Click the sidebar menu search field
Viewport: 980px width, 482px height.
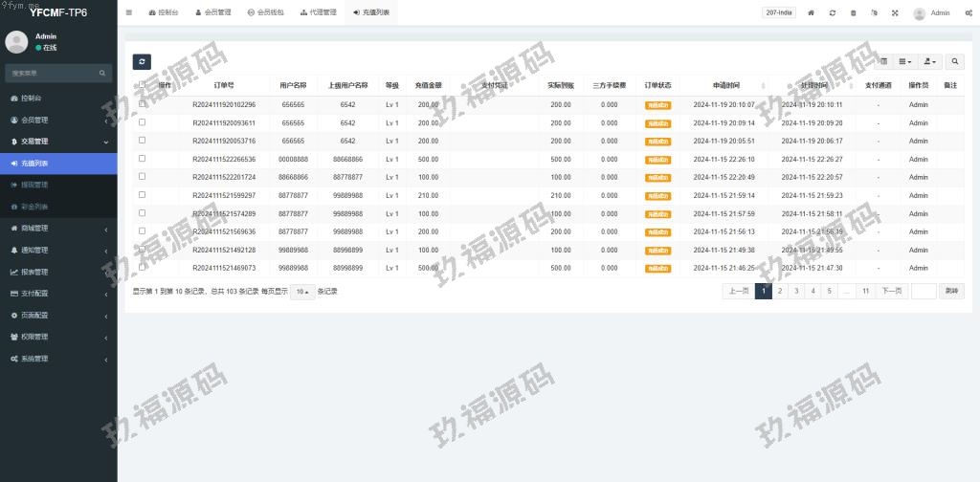(53, 73)
